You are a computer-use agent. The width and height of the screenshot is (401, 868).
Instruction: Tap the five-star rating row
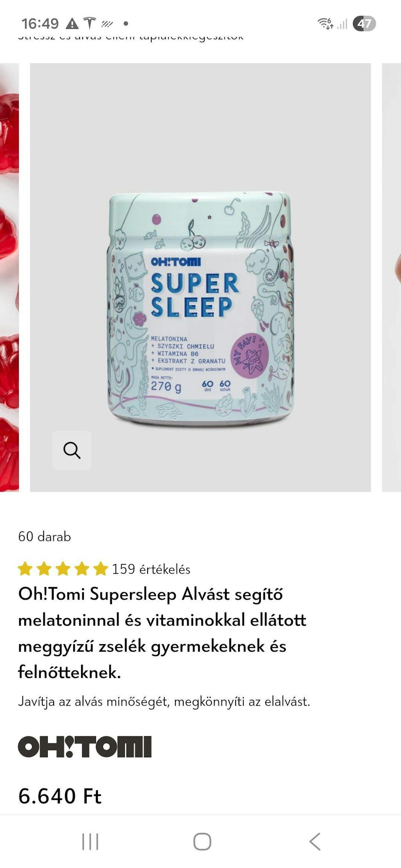click(x=63, y=569)
